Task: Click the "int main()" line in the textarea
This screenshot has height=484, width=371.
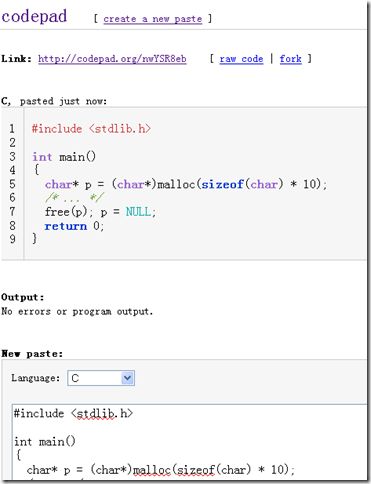Action: 45,442
